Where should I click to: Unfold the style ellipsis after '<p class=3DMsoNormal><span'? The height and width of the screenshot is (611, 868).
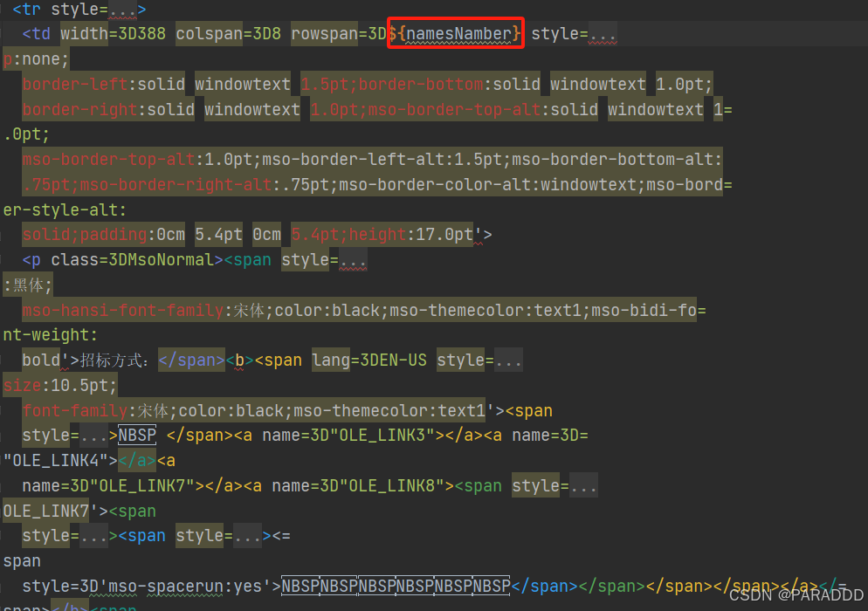point(353,260)
